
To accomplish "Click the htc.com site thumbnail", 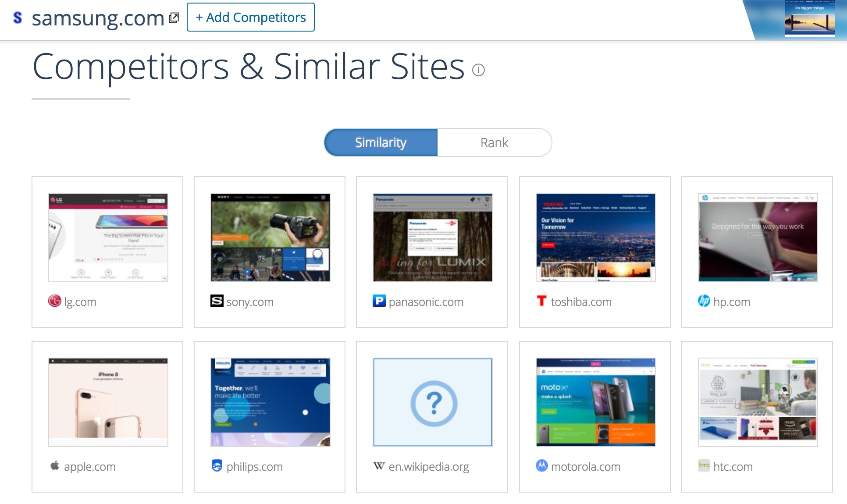I will click(x=758, y=402).
